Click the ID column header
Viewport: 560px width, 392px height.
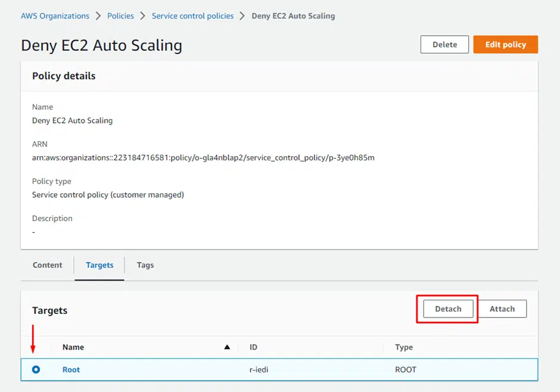coord(253,347)
